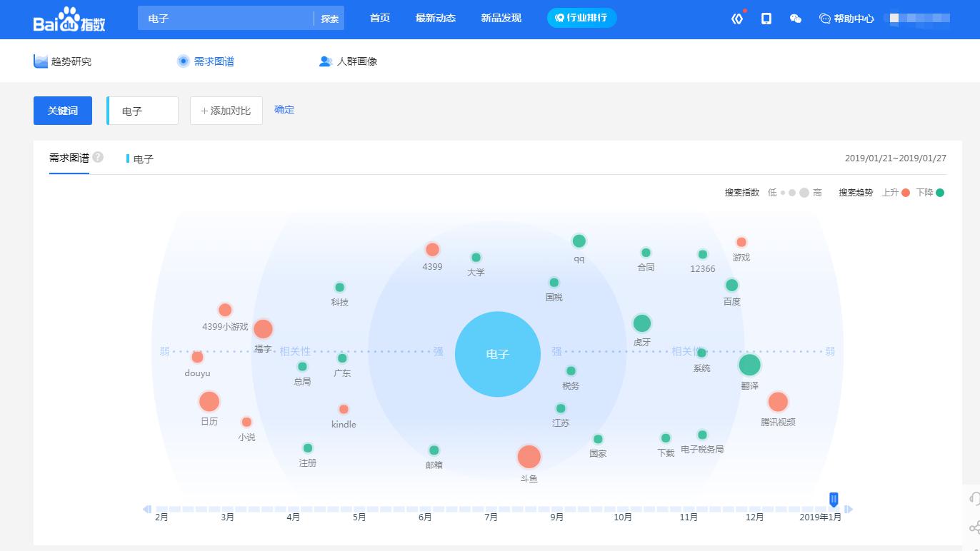The width and height of the screenshot is (980, 551).
Task: Click the 4399小游戏 bubble
Action: pyautogui.click(x=225, y=310)
